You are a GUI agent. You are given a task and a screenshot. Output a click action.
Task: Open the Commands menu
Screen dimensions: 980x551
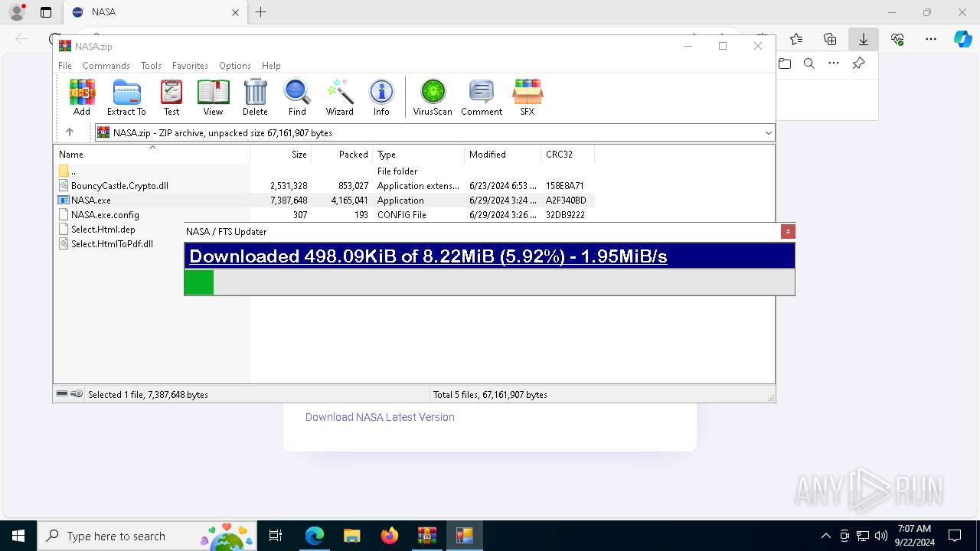[106, 66]
